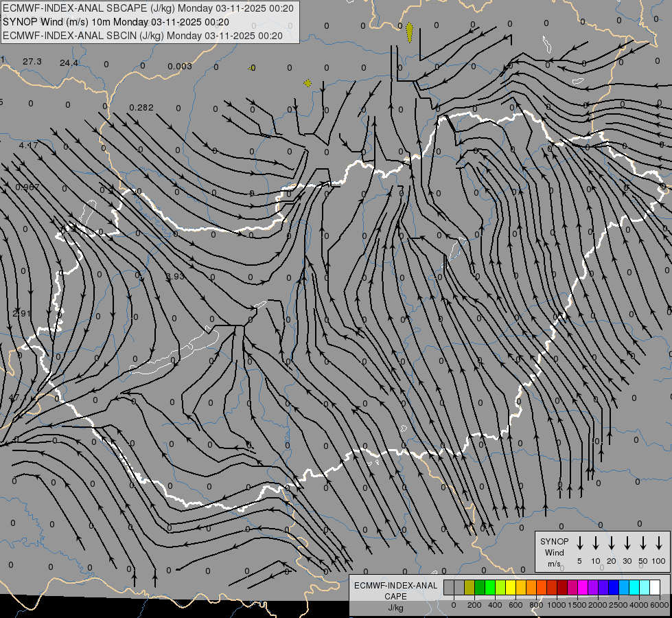
Task: Click the SBCAPE header line
Action: 148,8
